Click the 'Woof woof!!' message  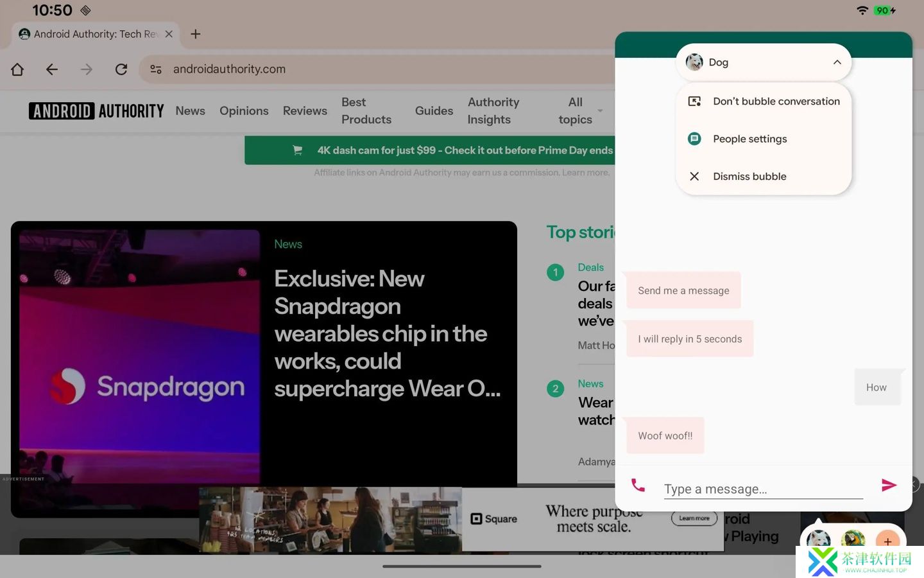665,435
